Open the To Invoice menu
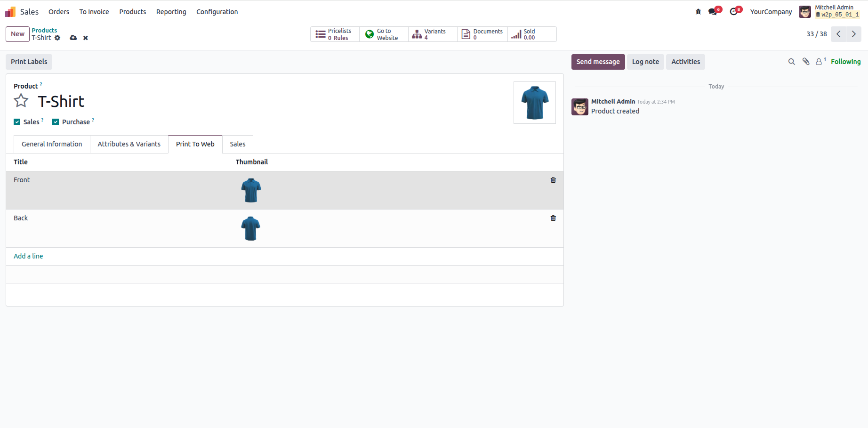The width and height of the screenshot is (868, 428). click(94, 12)
